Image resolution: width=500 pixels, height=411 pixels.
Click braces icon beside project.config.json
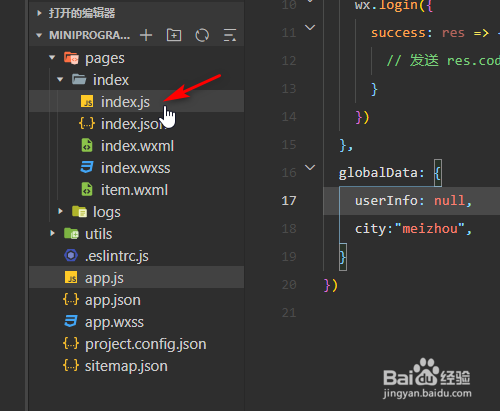tap(71, 343)
